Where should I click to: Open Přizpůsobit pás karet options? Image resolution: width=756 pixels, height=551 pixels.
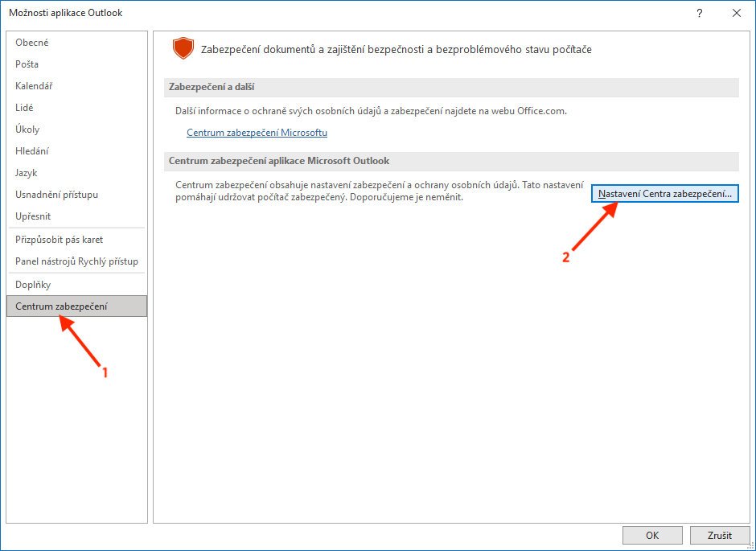pos(60,240)
